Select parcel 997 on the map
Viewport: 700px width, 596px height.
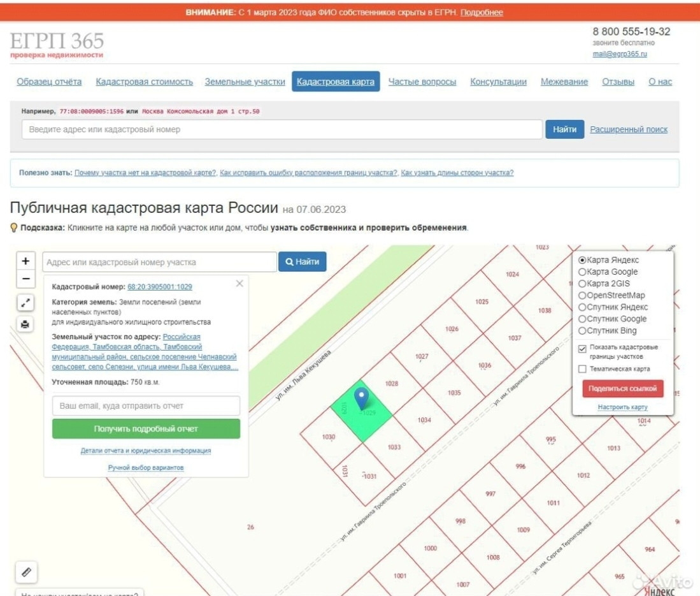point(490,494)
